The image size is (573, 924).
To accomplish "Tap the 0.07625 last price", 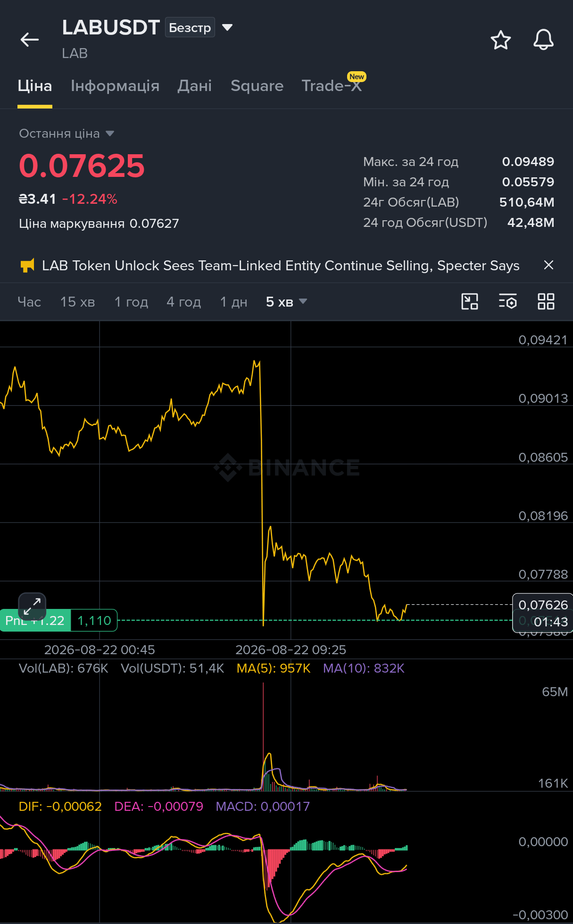I will pos(82,166).
